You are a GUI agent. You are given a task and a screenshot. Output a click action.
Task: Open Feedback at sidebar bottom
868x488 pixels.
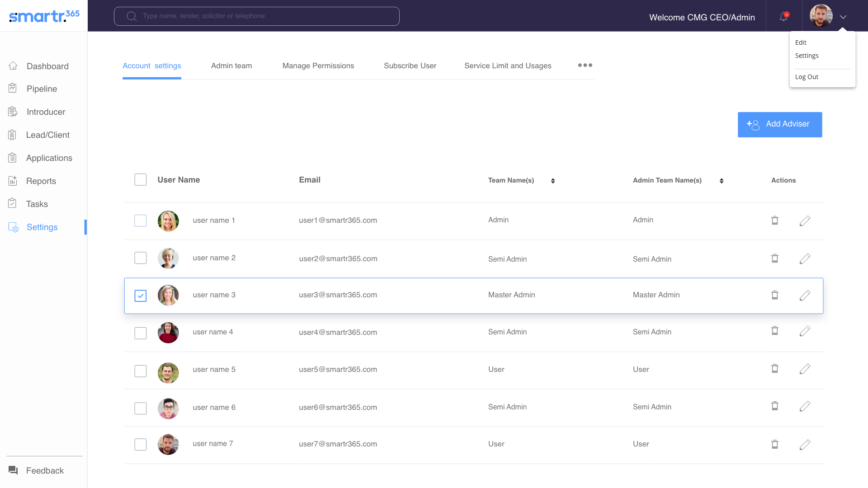(45, 471)
